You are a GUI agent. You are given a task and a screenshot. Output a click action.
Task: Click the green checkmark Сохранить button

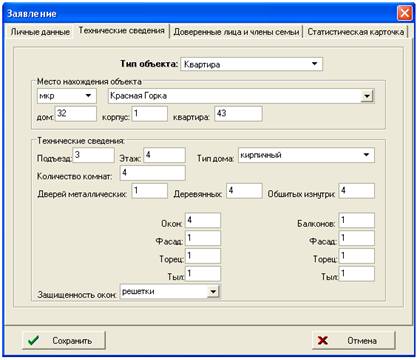pyautogui.click(x=64, y=340)
